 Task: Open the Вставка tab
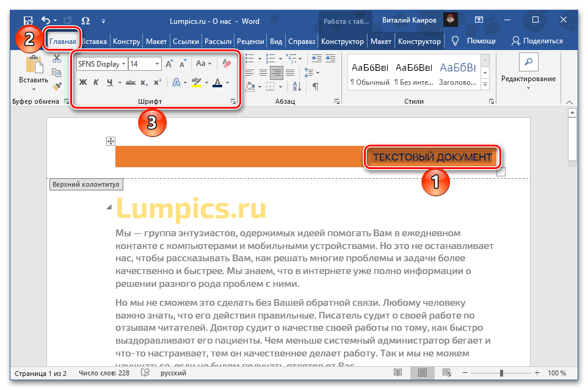click(x=94, y=42)
